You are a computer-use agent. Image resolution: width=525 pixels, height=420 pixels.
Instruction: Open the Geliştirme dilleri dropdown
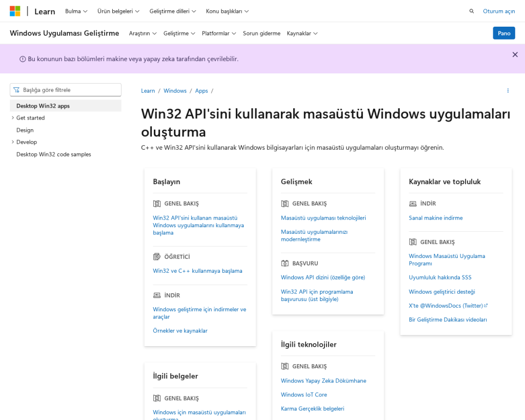172,11
